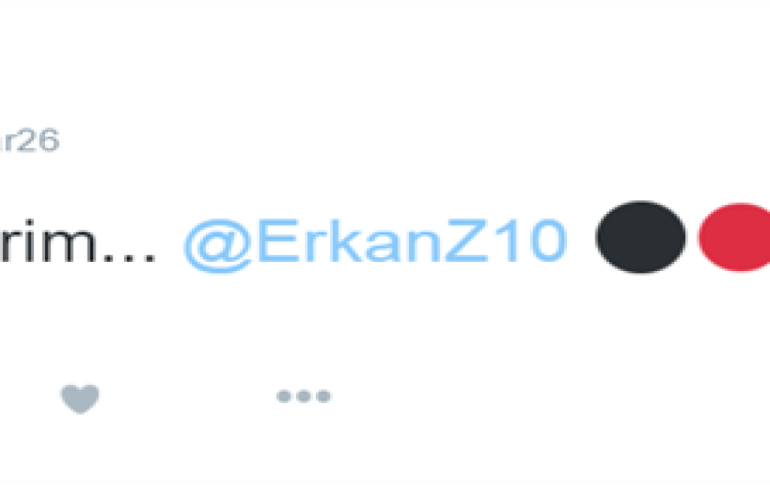Screen dimensions: 770x485
Task: Open the overflow menu beside the heart
Action: pyautogui.click(x=303, y=396)
